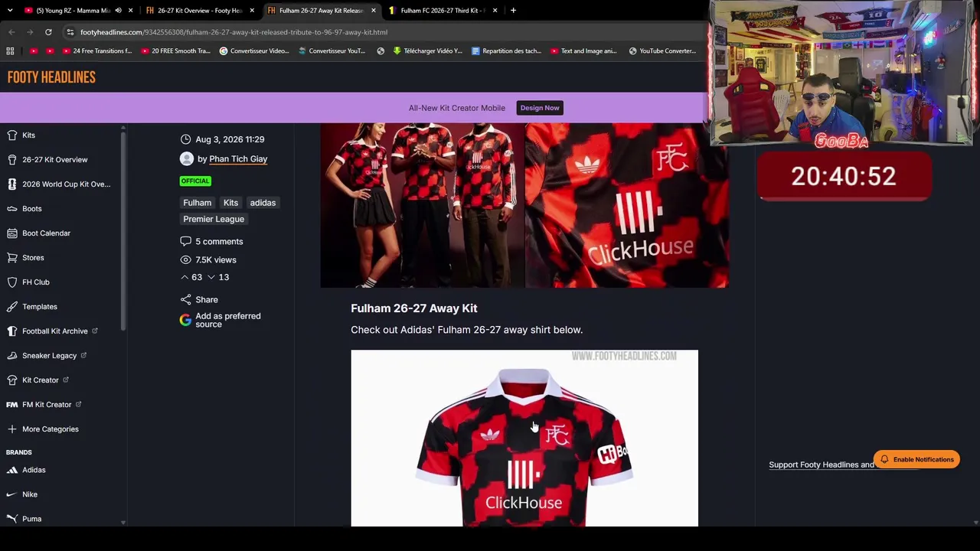The width and height of the screenshot is (980, 551).
Task: Click the OFFICIAL green badge
Action: click(x=195, y=181)
